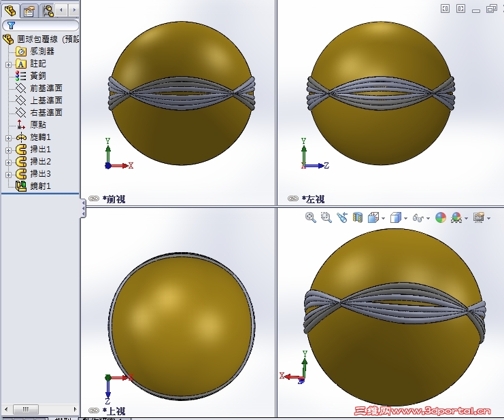Return to the Previous View
Viewport: 504px width, 420px height.
pyautogui.click(x=342, y=217)
